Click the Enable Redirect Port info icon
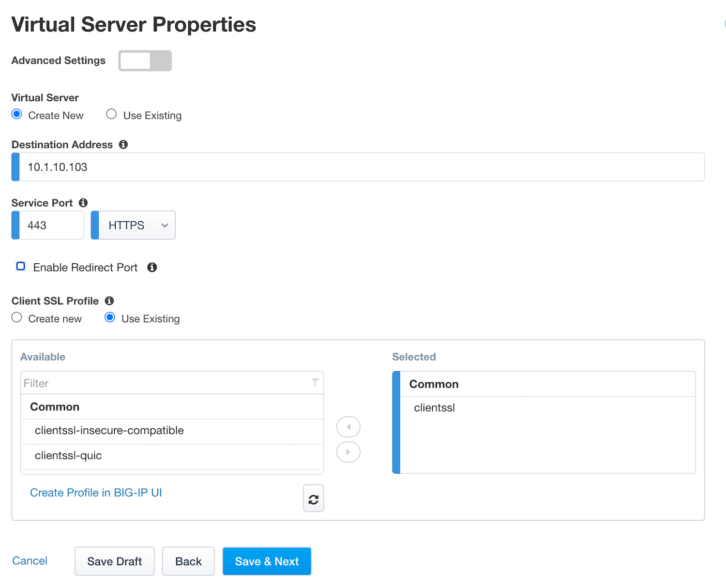The width and height of the screenshot is (726, 588). pos(152,267)
